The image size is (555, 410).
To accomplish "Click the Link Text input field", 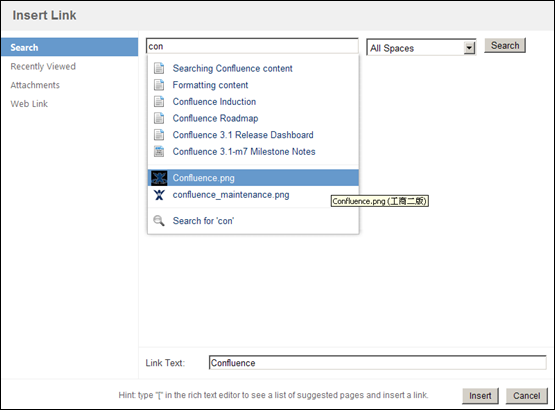I will [377, 363].
